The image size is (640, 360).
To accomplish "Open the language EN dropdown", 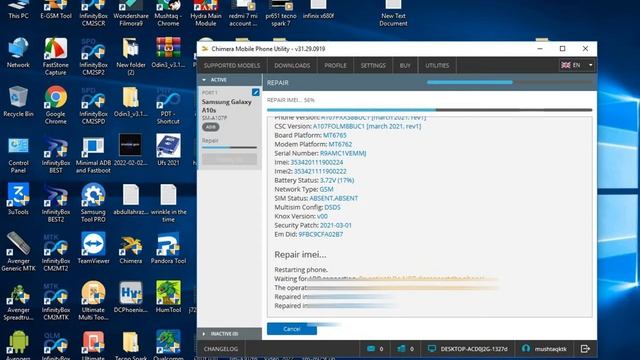I will tap(577, 65).
